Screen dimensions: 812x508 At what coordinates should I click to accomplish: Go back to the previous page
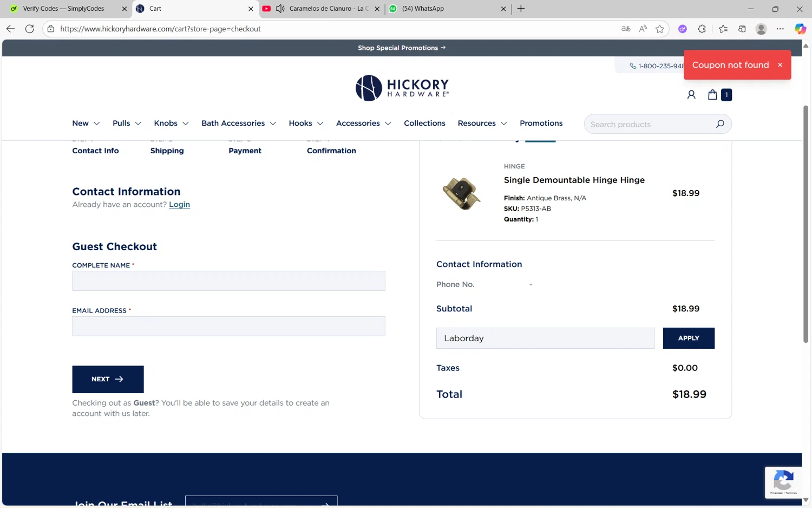[x=10, y=29]
